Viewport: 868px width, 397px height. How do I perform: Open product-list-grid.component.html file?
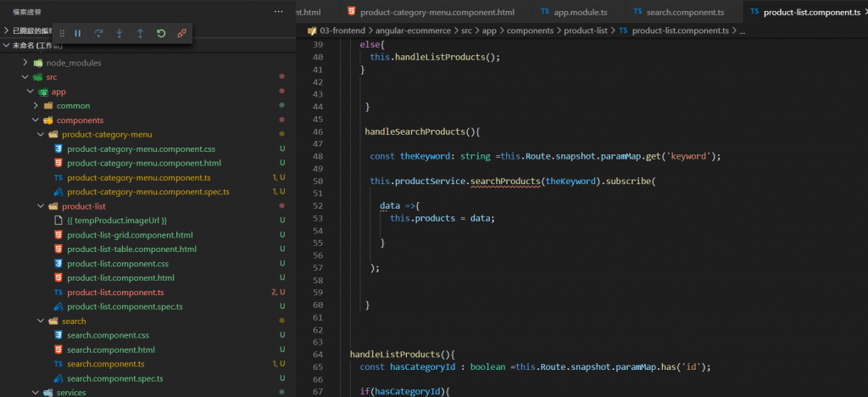130,235
